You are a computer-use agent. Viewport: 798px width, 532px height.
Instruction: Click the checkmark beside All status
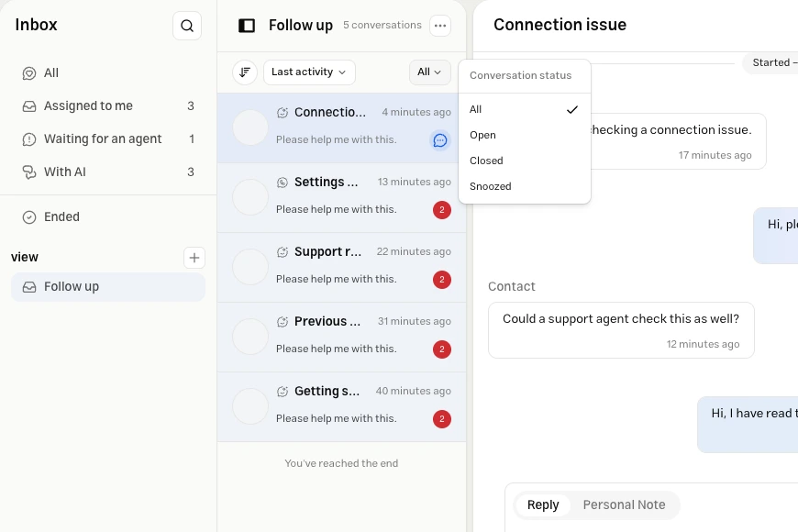(572, 109)
